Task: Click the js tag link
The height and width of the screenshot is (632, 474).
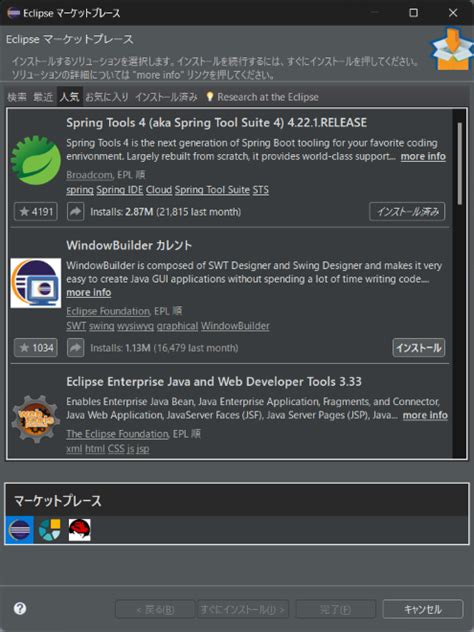Action: coord(130,449)
